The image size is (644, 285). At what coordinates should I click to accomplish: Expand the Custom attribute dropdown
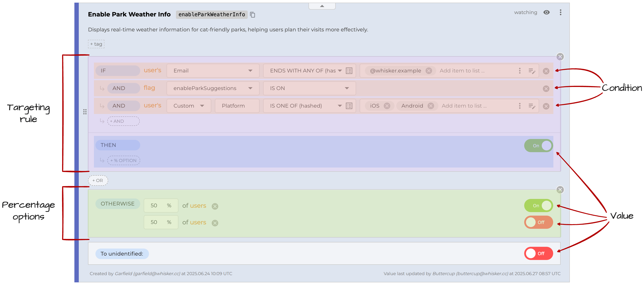coord(203,106)
